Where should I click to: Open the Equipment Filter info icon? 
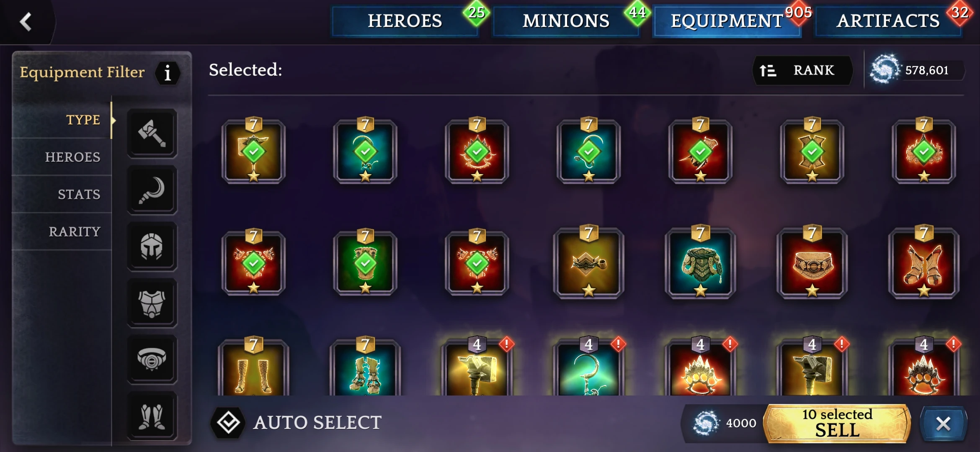click(x=168, y=73)
